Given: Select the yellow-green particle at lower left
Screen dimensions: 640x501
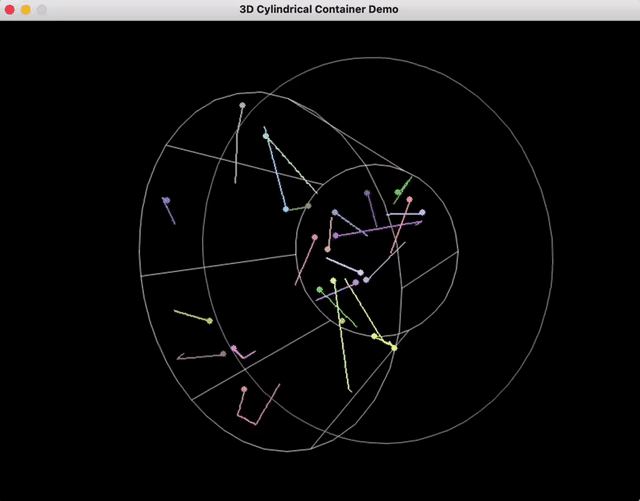Looking at the screenshot, I should pos(209,321).
